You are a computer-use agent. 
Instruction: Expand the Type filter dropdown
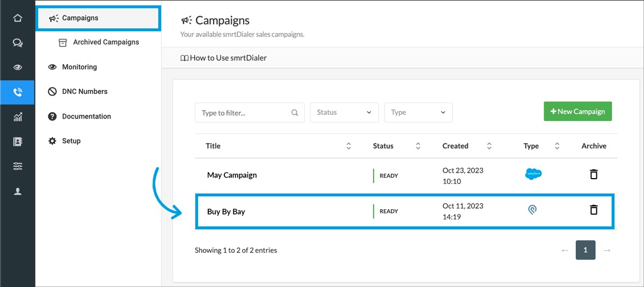coord(418,113)
